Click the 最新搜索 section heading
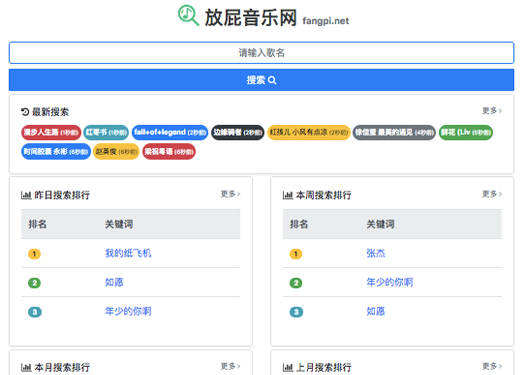Viewport: 523px width, 375px height. tap(50, 112)
